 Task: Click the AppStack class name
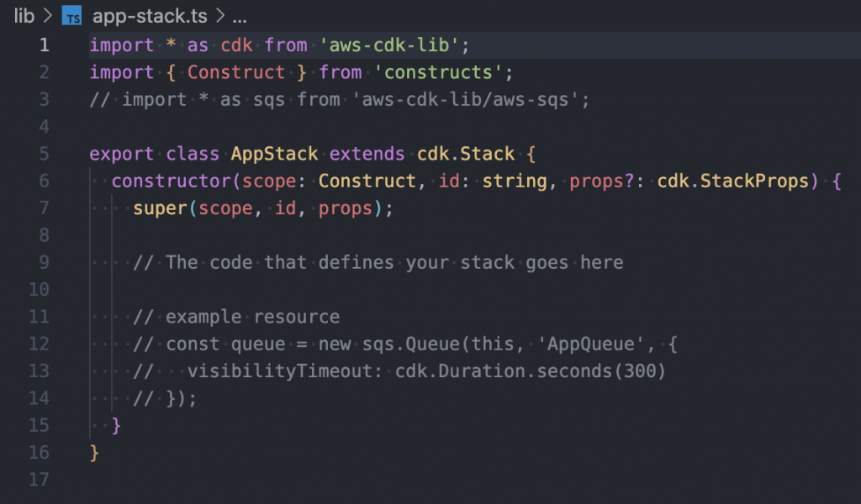coord(274,154)
